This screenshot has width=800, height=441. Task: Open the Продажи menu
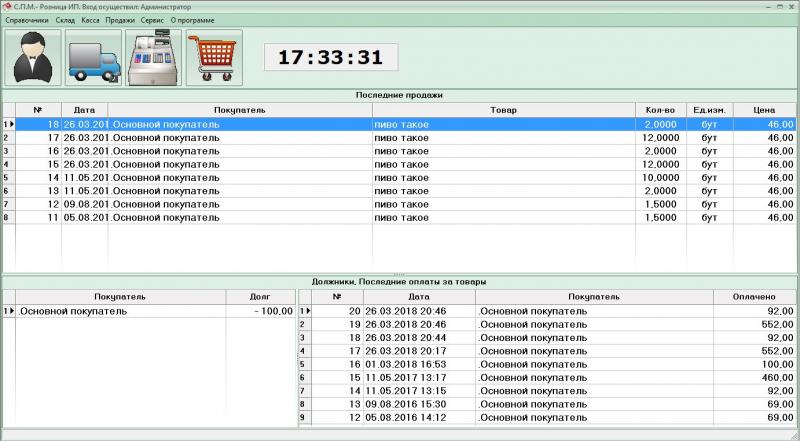tap(120, 20)
